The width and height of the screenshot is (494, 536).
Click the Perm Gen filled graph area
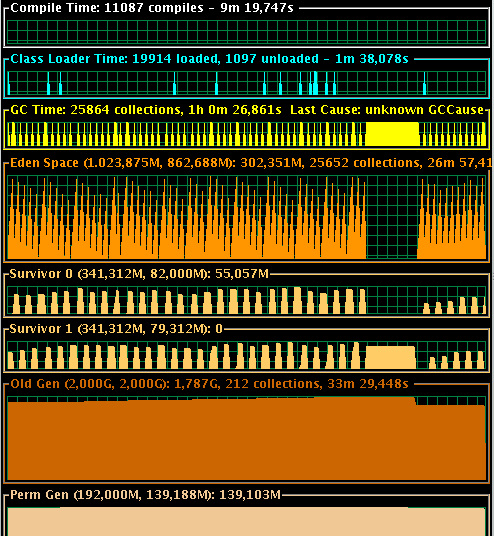246,522
